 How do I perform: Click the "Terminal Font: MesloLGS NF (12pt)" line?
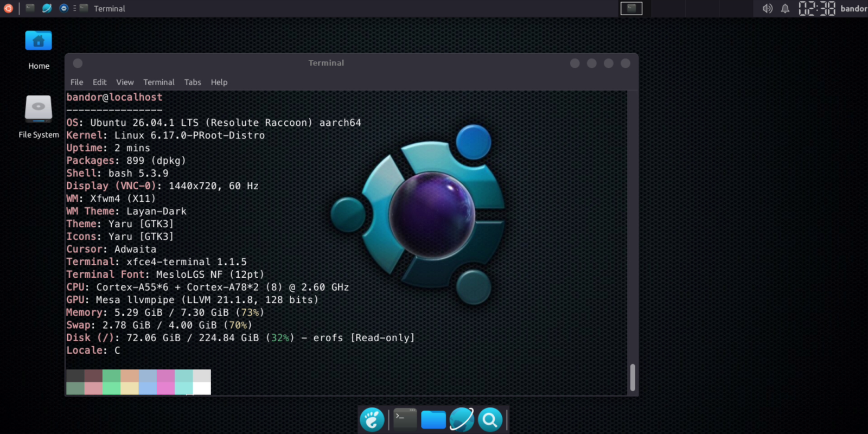click(165, 275)
